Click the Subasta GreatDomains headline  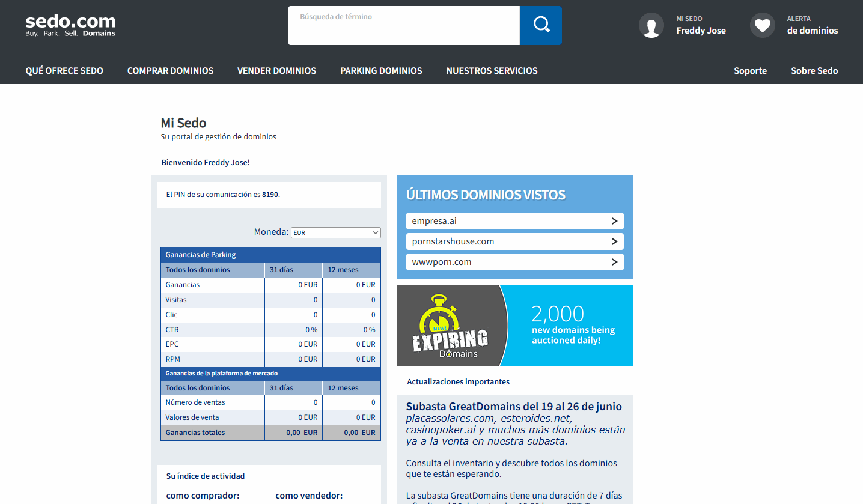pyautogui.click(x=514, y=407)
